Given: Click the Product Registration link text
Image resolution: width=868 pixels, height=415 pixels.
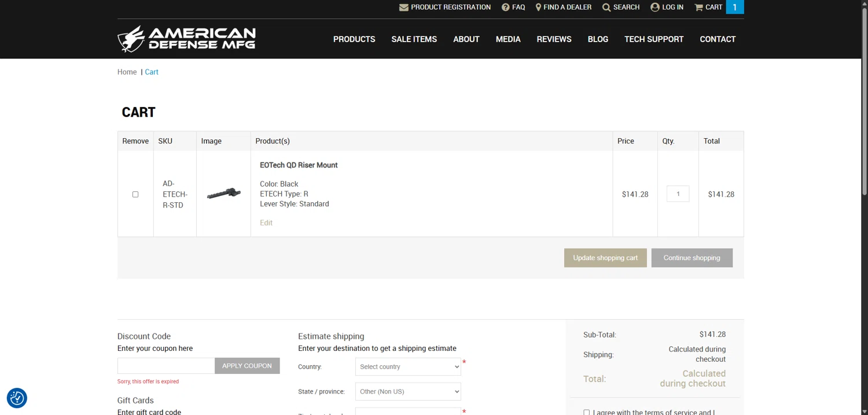Looking at the screenshot, I should tap(451, 7).
